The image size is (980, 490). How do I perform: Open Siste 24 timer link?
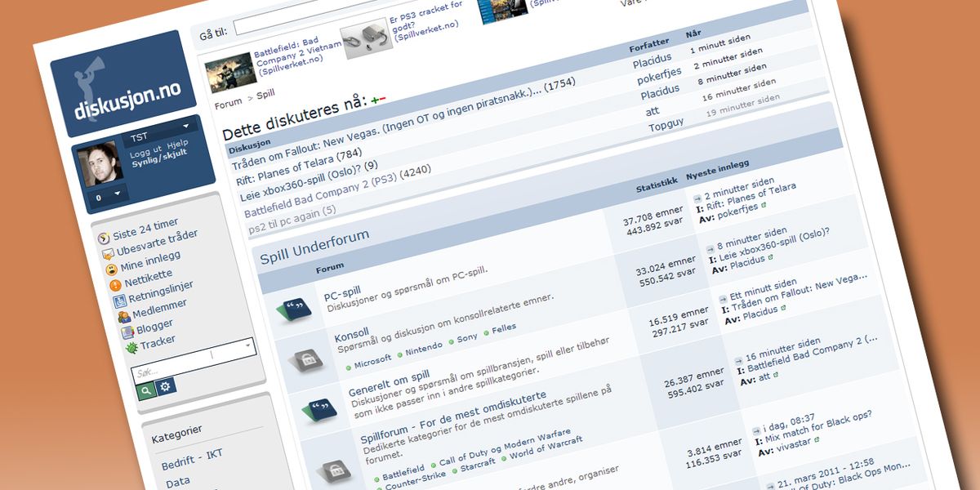[145, 227]
